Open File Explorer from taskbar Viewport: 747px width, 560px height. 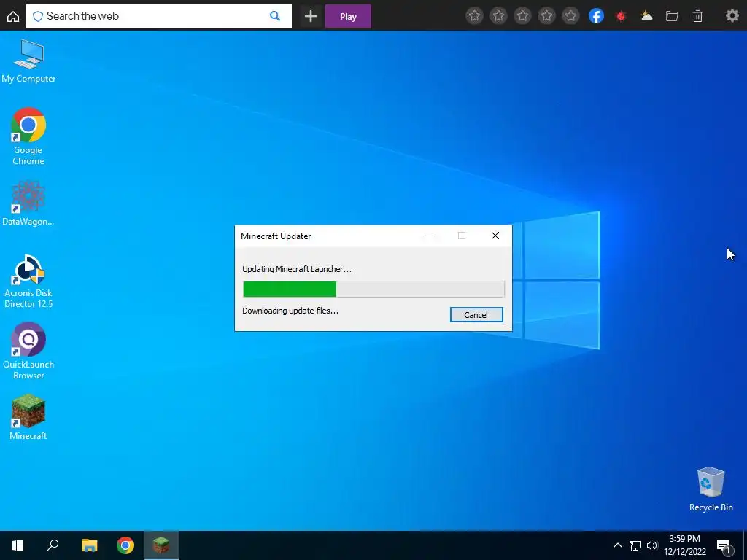(89, 545)
